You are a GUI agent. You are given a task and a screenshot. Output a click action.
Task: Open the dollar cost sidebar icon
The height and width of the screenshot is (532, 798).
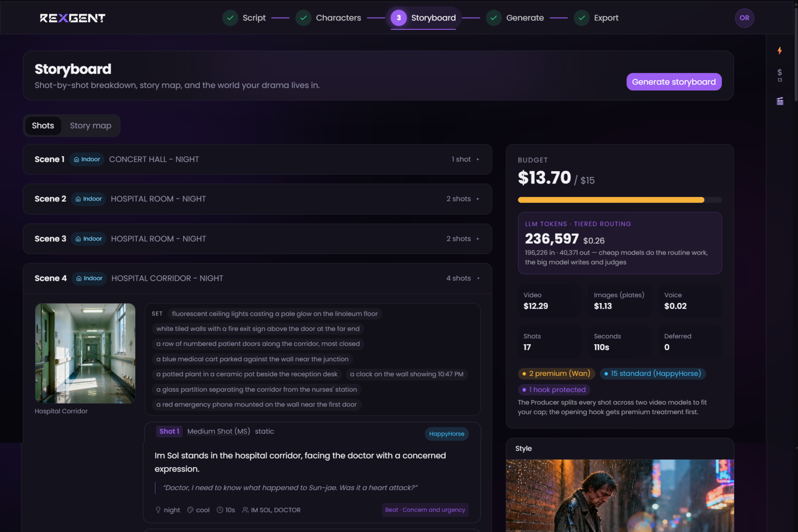pyautogui.click(x=780, y=75)
